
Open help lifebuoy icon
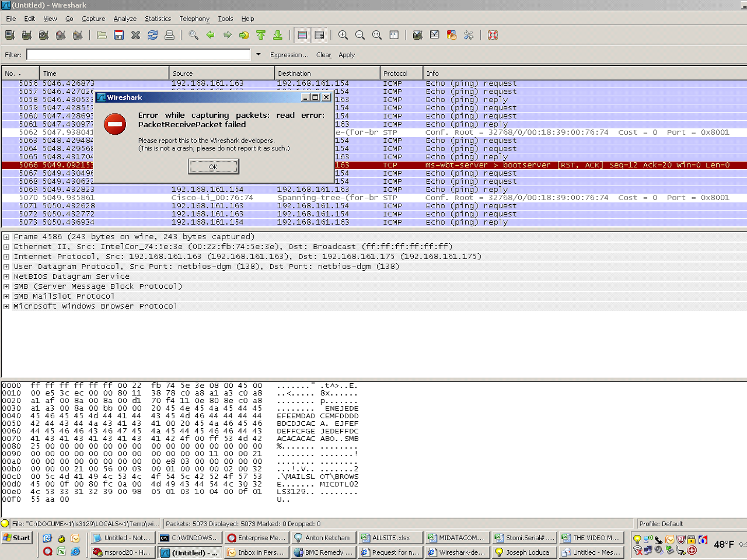point(493,35)
